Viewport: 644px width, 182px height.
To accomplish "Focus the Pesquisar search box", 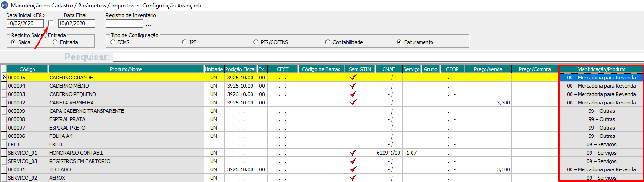I will coord(378,57).
